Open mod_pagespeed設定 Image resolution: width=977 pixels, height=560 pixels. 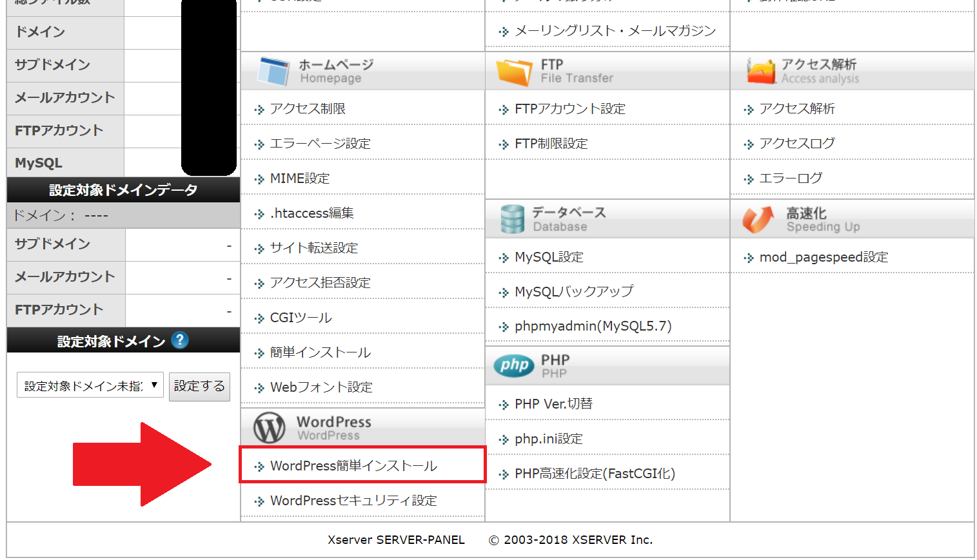824,256
